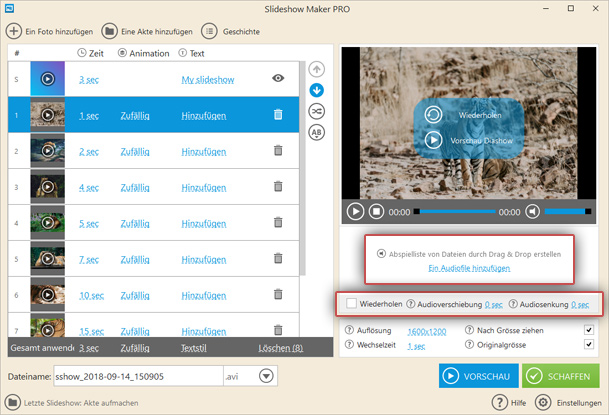Click Vorschau Diashow play icon on overlay
Image resolution: width=609 pixels, height=415 pixels.
pos(433,140)
